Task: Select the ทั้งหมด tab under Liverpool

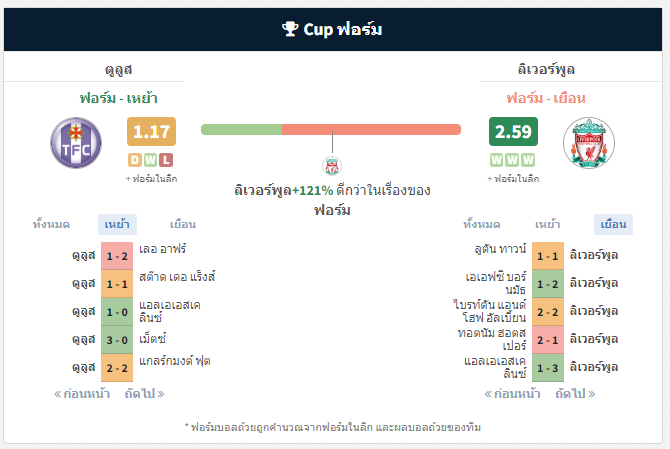Action: point(482,224)
